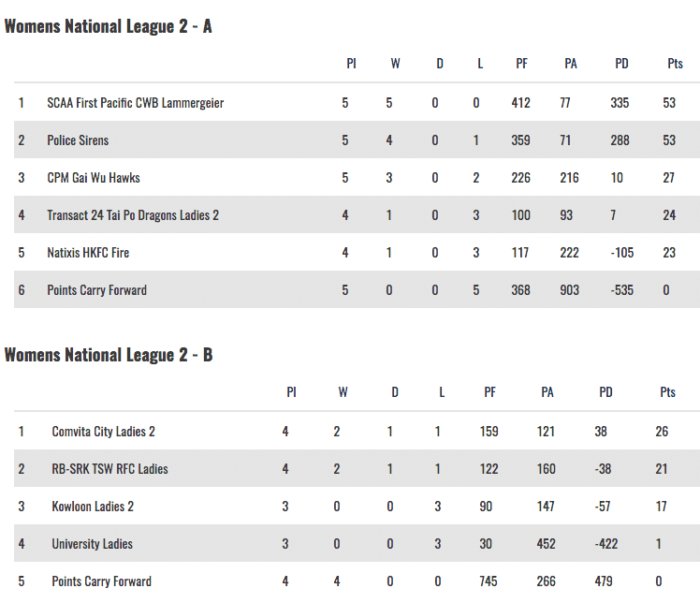Click the W column header in League B table
Screen dimensions: 700x603
pyautogui.click(x=343, y=392)
